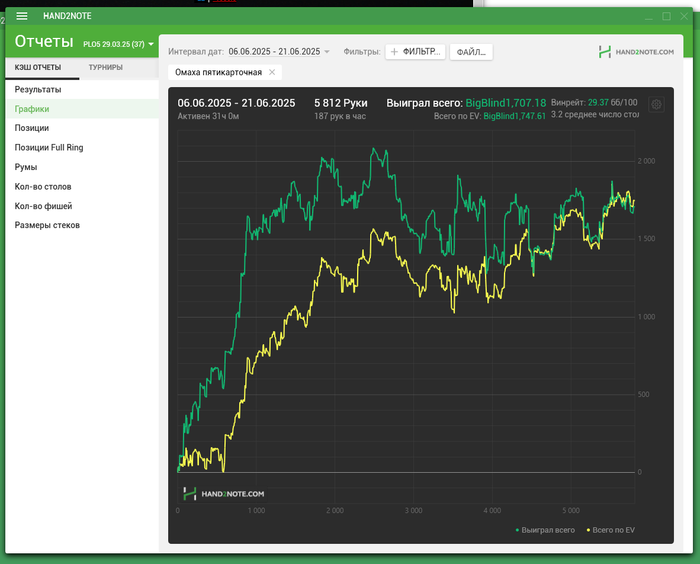Click the Отчеты heading

(44, 42)
